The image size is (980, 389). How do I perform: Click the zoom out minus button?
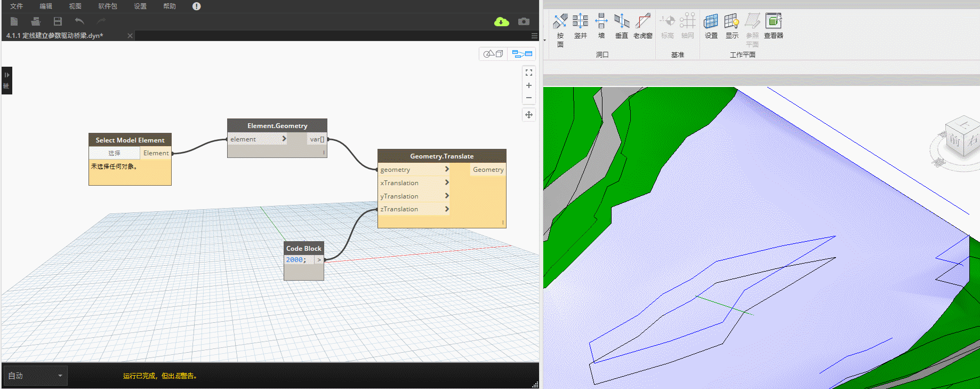[x=529, y=98]
